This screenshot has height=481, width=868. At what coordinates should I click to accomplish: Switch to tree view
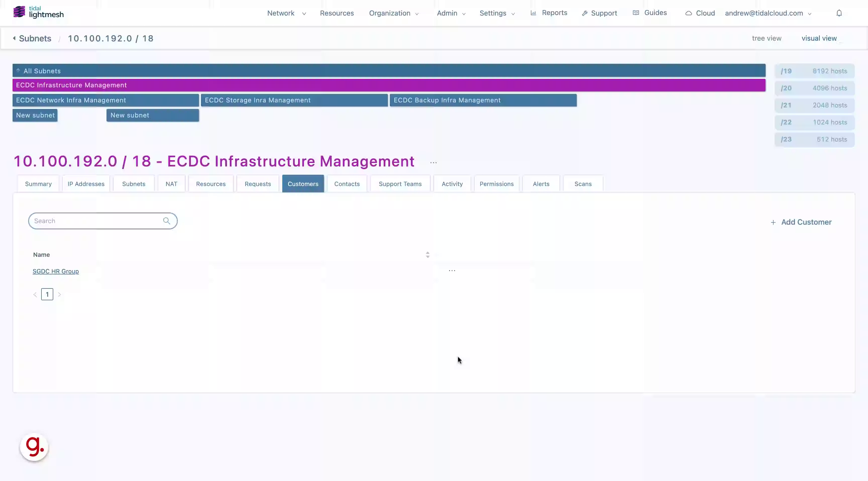point(766,38)
